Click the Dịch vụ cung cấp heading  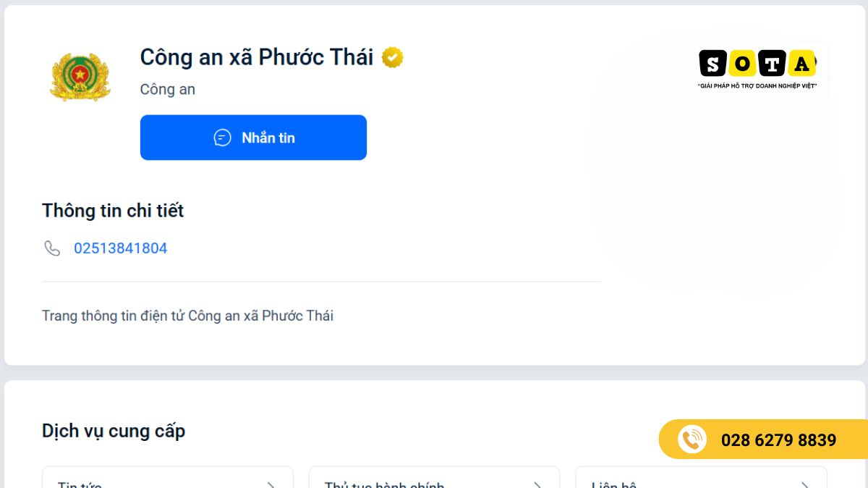(x=114, y=431)
